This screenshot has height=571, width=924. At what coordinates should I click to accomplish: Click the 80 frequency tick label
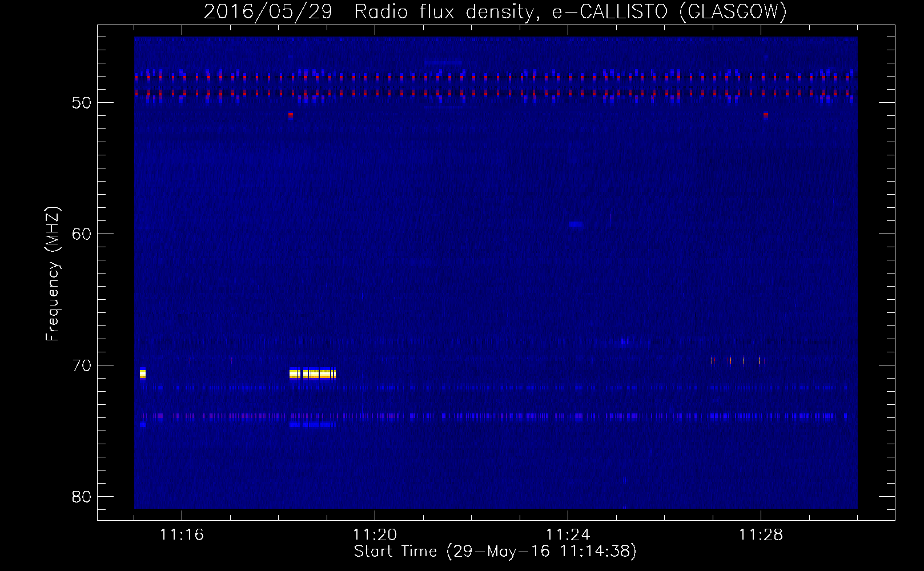[x=81, y=497]
